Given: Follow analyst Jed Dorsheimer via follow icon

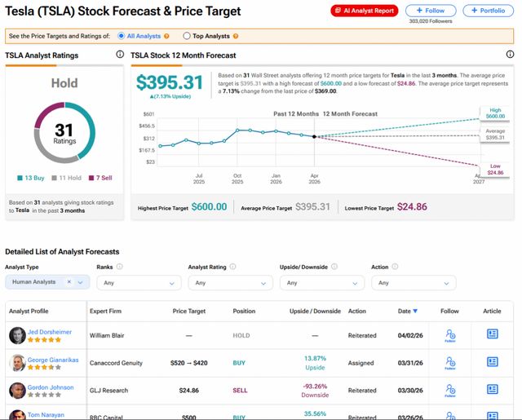Looking at the screenshot, I should coord(450,335).
